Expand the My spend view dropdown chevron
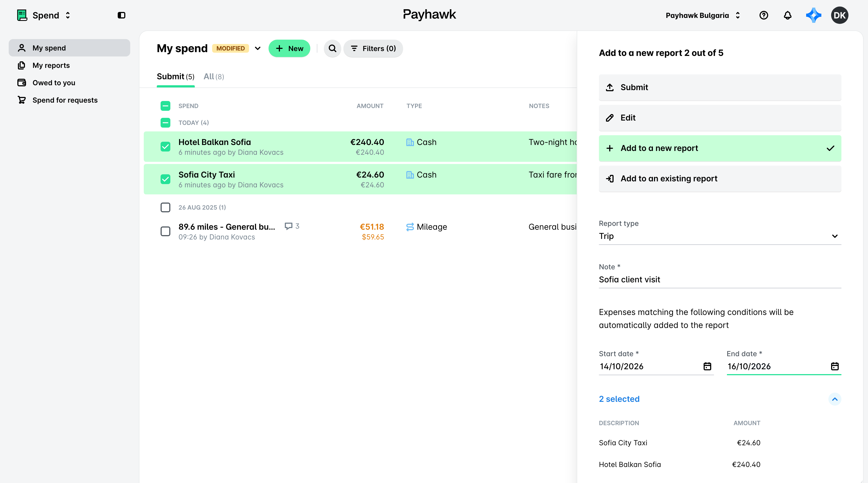Viewport: 868px width, 483px height. pyautogui.click(x=257, y=48)
